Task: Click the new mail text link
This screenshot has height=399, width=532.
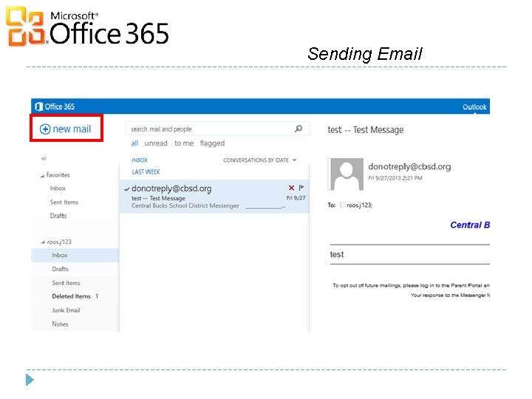Action: pyautogui.click(x=72, y=129)
